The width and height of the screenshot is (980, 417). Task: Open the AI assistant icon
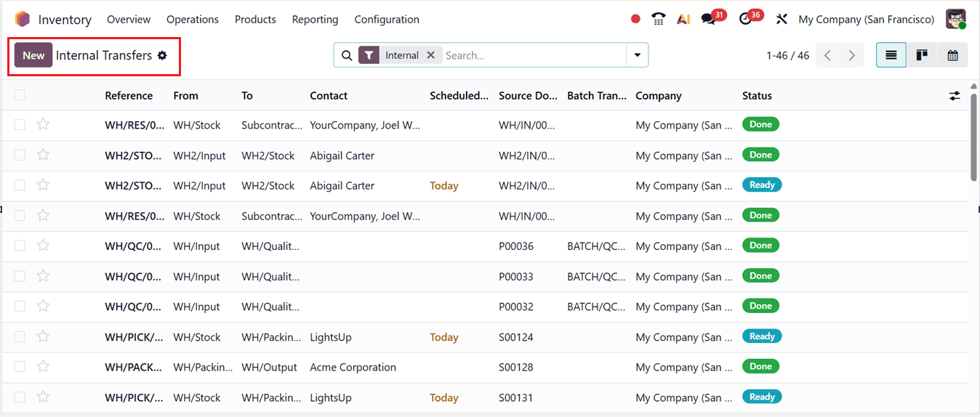[683, 20]
